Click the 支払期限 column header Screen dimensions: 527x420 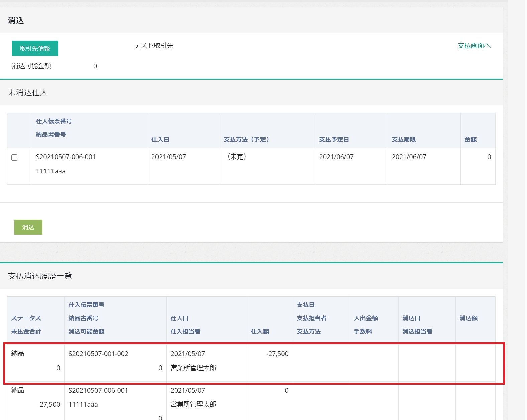404,140
